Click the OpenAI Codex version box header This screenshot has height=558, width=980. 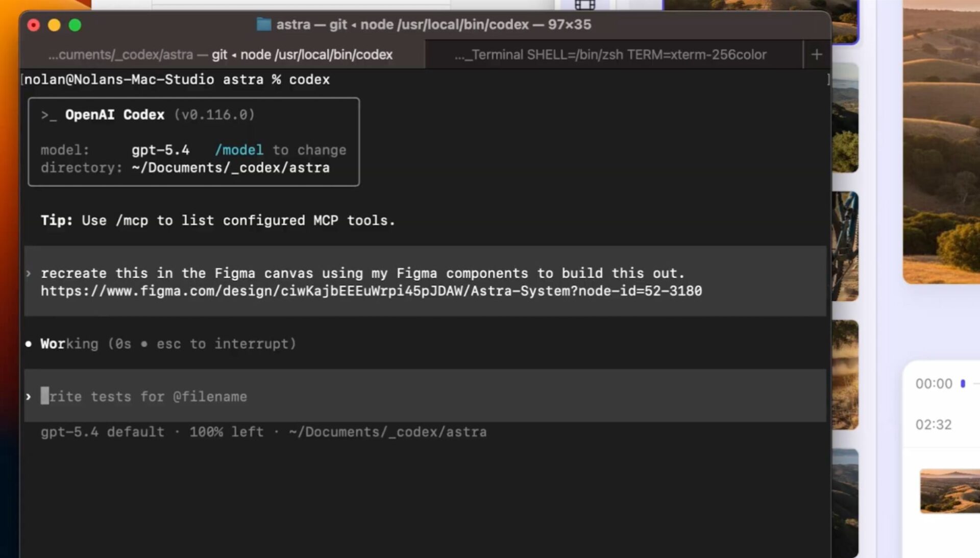(148, 114)
